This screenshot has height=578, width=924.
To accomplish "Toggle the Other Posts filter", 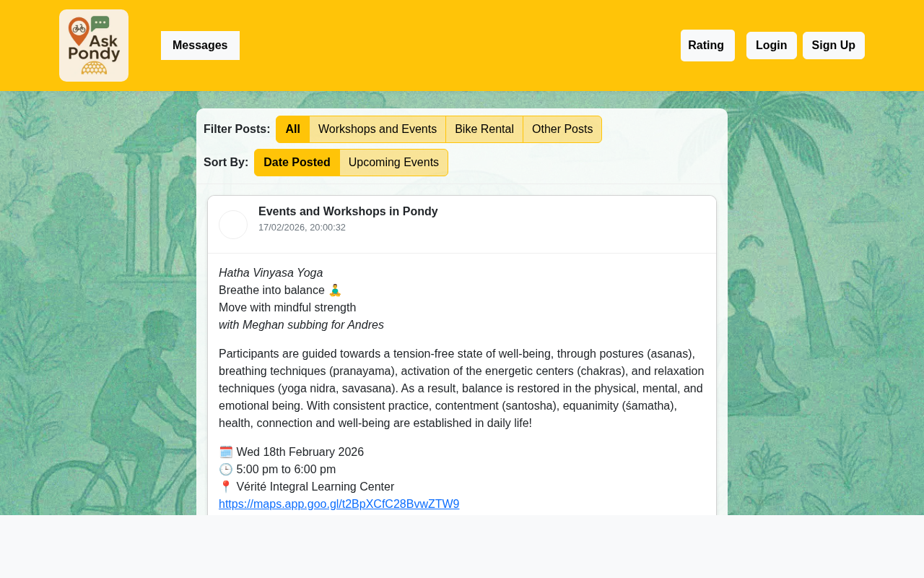I will (562, 128).
